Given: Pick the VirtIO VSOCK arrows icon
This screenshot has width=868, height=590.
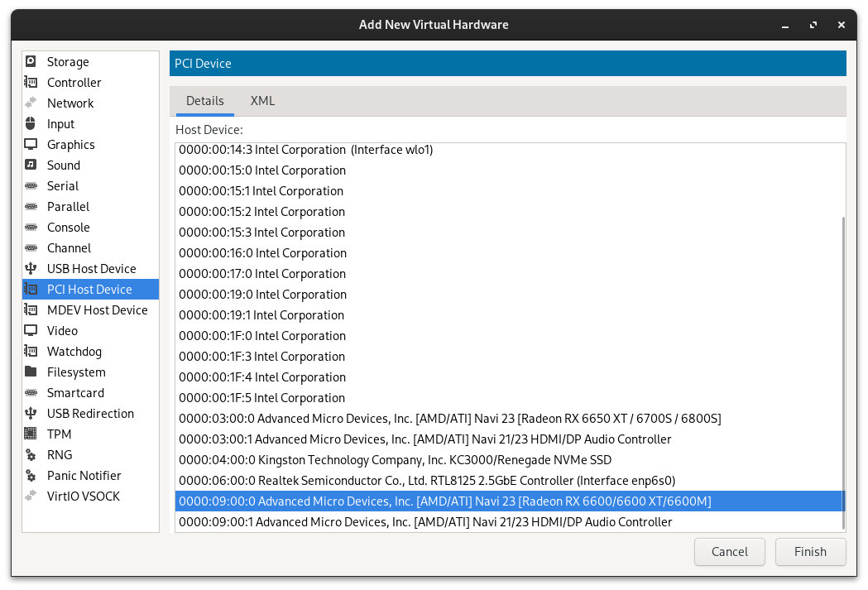Looking at the screenshot, I should (x=31, y=496).
